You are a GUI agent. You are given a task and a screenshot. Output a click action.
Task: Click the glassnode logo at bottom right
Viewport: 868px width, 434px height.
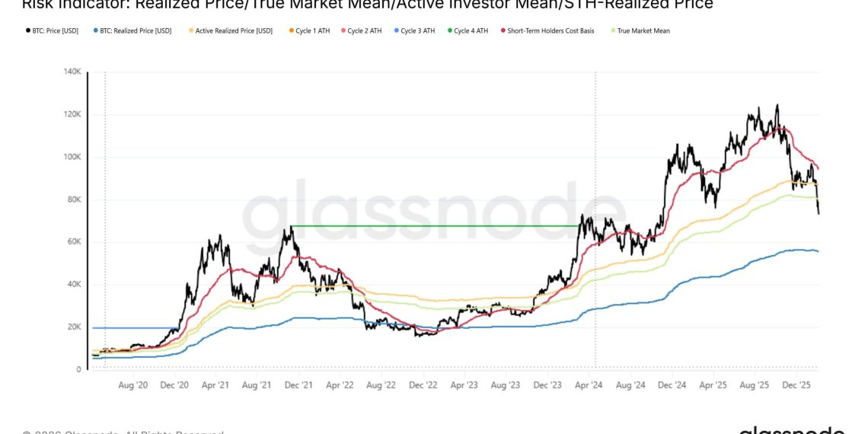point(792,430)
